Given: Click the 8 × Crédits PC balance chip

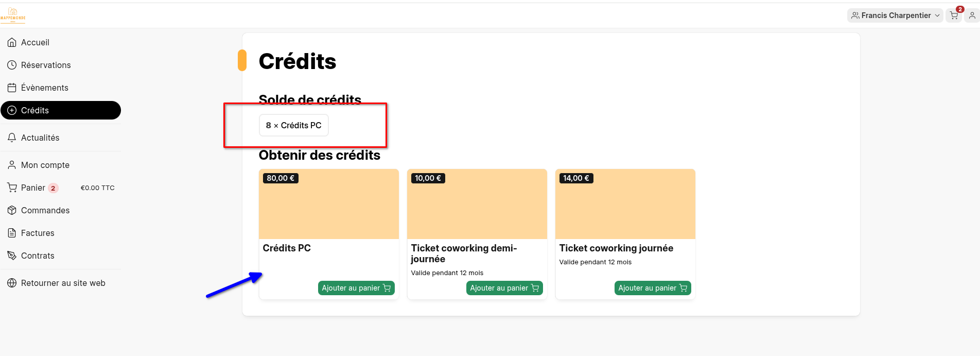Looking at the screenshot, I should coord(293,125).
